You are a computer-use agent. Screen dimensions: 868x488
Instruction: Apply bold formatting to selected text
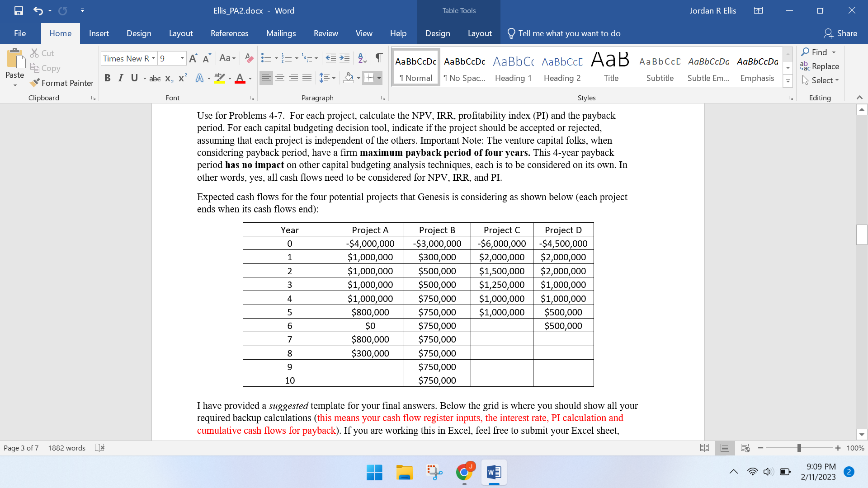tap(108, 78)
